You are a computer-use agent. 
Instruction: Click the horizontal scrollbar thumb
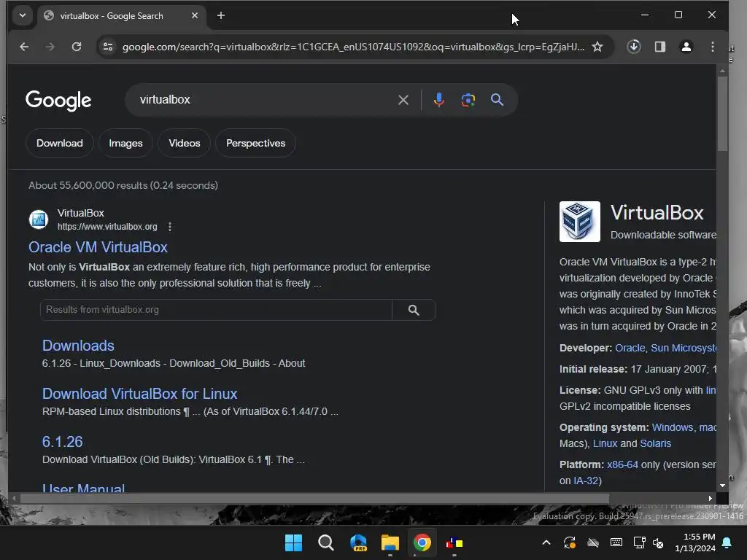[314, 498]
